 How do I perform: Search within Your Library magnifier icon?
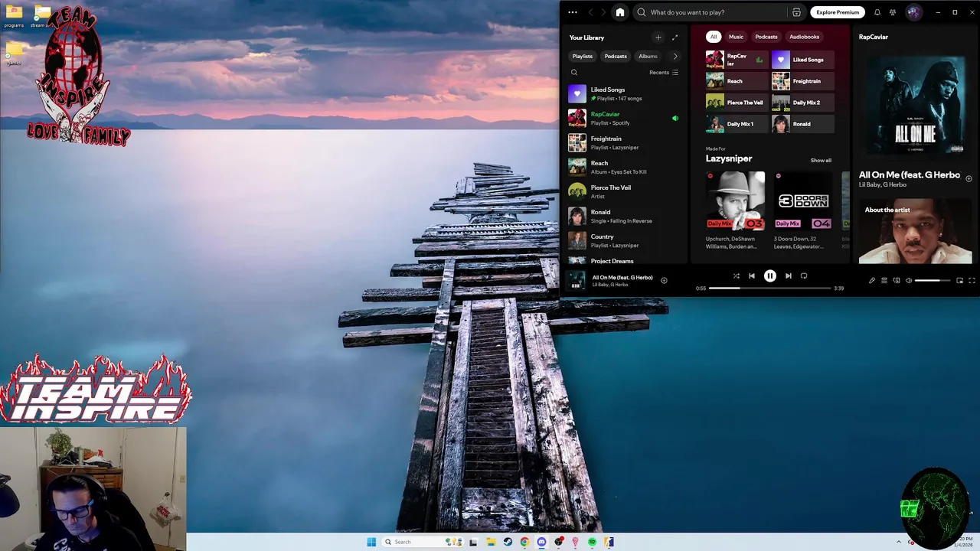[x=574, y=73]
